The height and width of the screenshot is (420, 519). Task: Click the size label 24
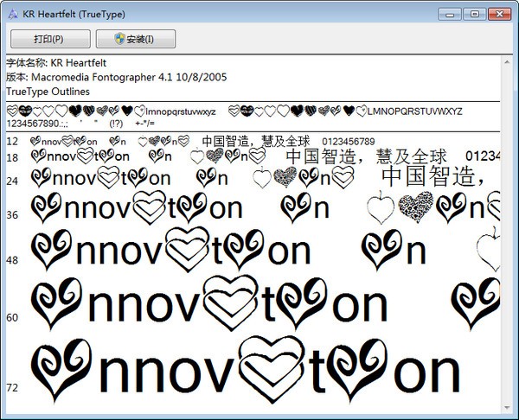point(12,181)
